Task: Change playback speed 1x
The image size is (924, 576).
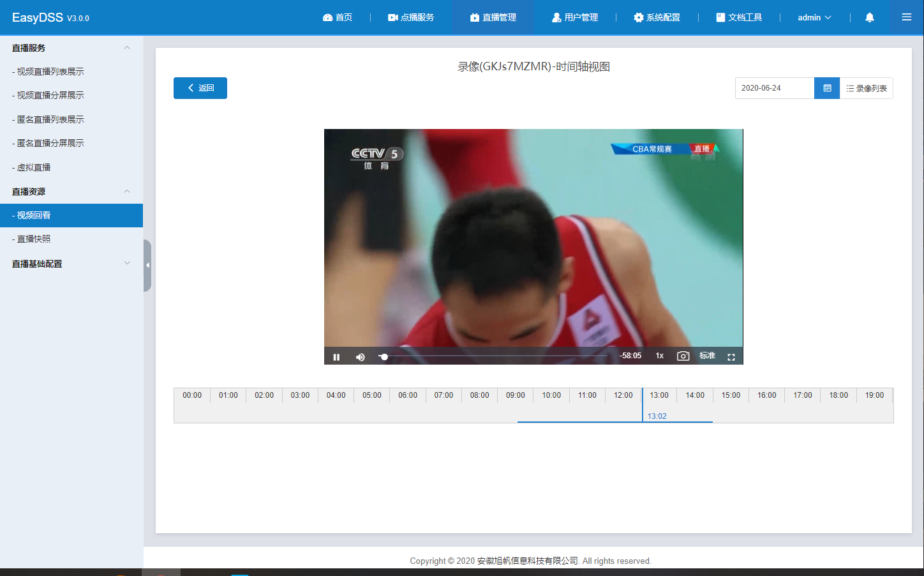Action: tap(660, 356)
